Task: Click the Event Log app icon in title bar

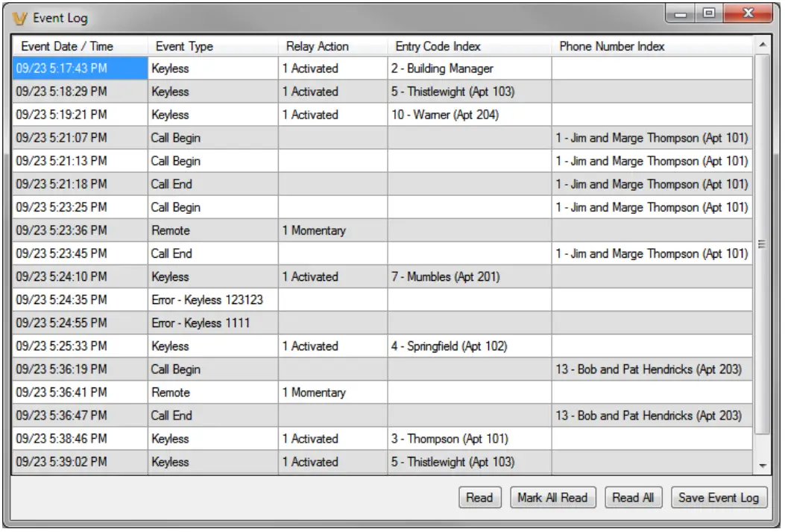Action: click(20, 17)
